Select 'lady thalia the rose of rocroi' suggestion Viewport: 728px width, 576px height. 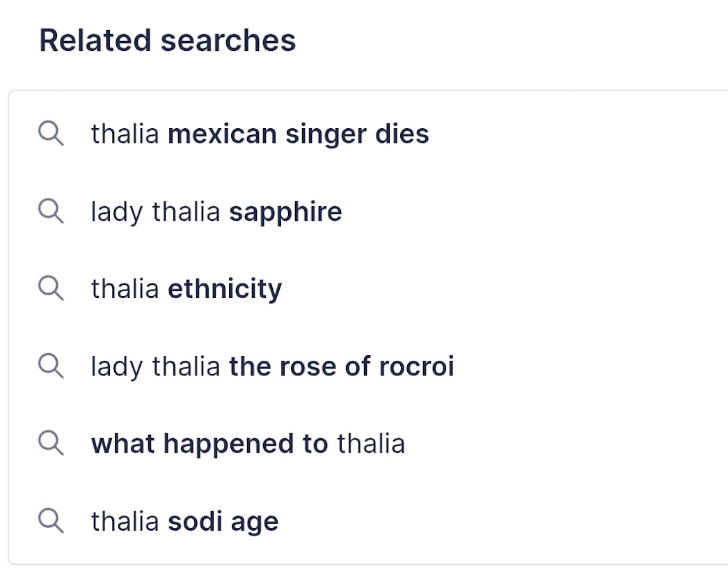[272, 366]
